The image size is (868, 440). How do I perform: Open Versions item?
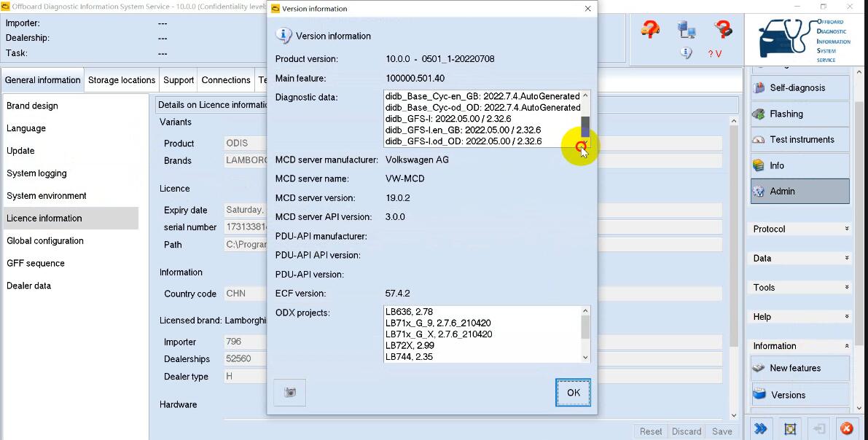coord(800,395)
